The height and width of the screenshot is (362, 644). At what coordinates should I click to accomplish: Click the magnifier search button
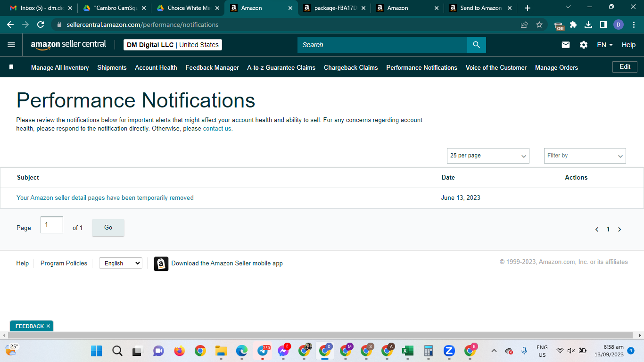476,45
